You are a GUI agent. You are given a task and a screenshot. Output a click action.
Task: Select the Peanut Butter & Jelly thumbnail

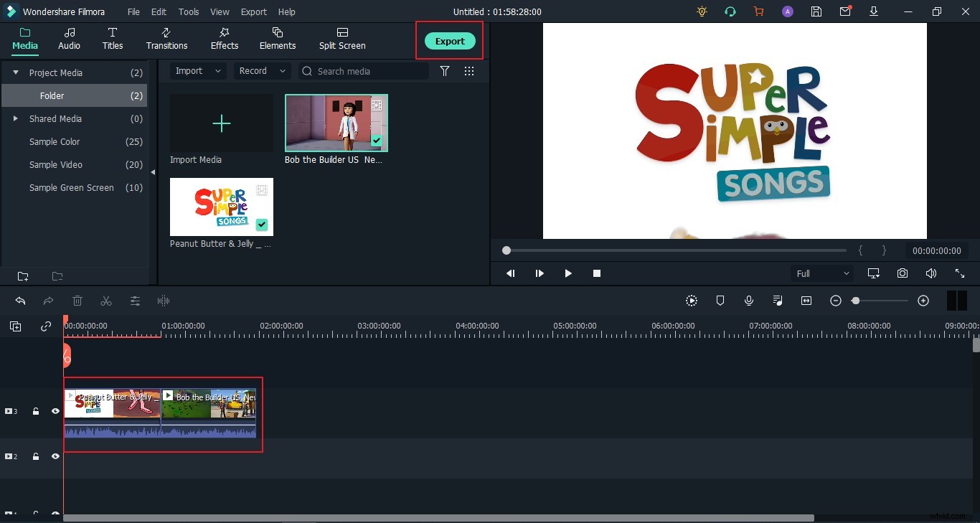221,207
